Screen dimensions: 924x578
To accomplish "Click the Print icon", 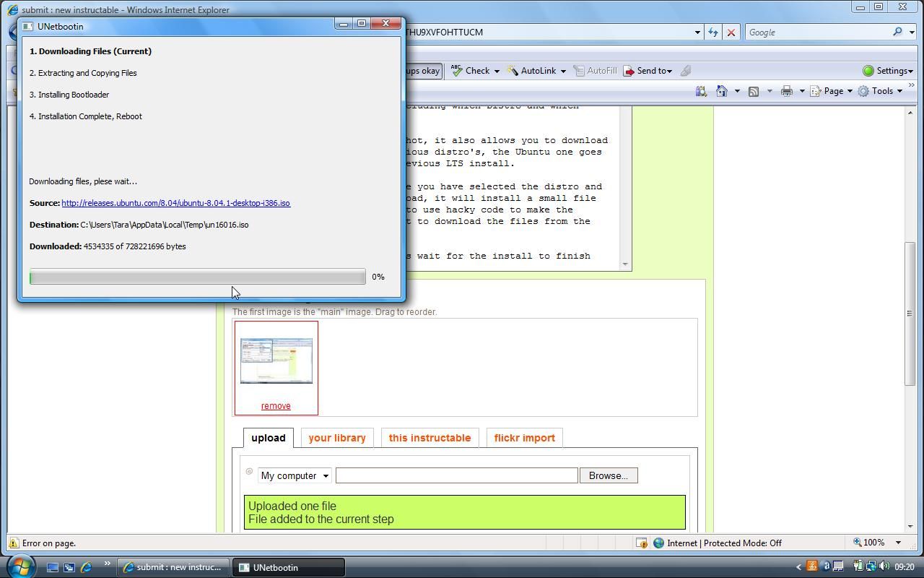I will [x=785, y=91].
